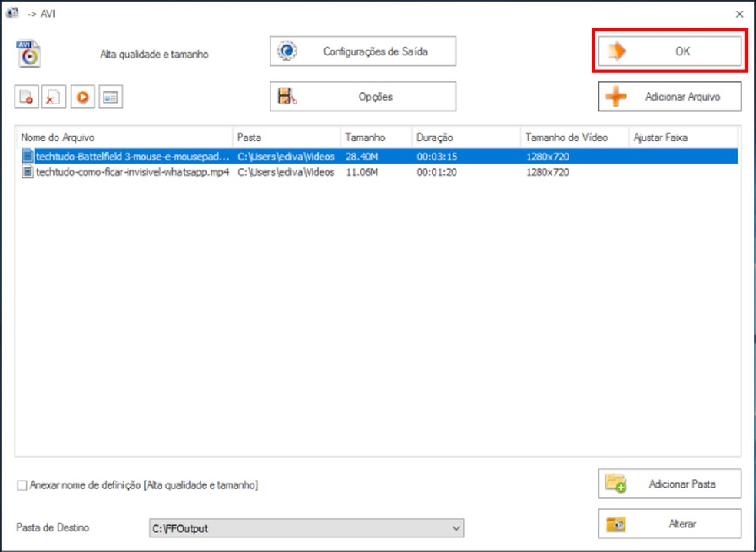Click the folder path in the whatsapp.mp4 row

point(286,172)
